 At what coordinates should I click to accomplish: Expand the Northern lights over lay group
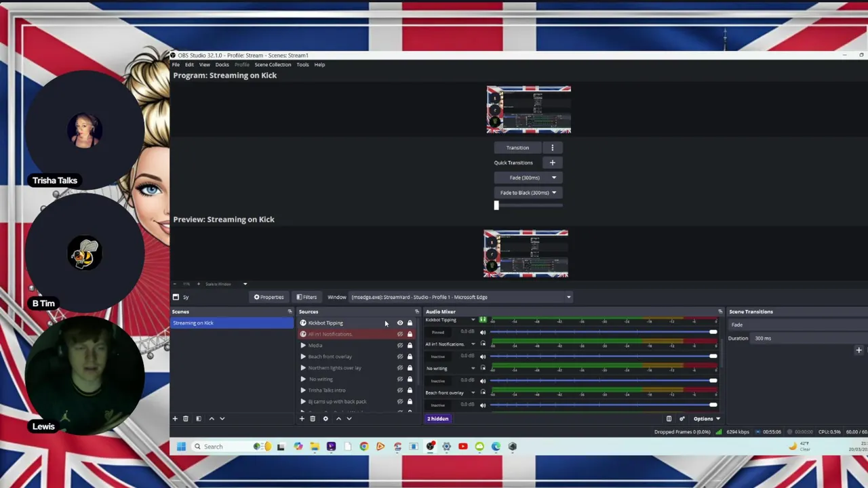pyautogui.click(x=303, y=368)
